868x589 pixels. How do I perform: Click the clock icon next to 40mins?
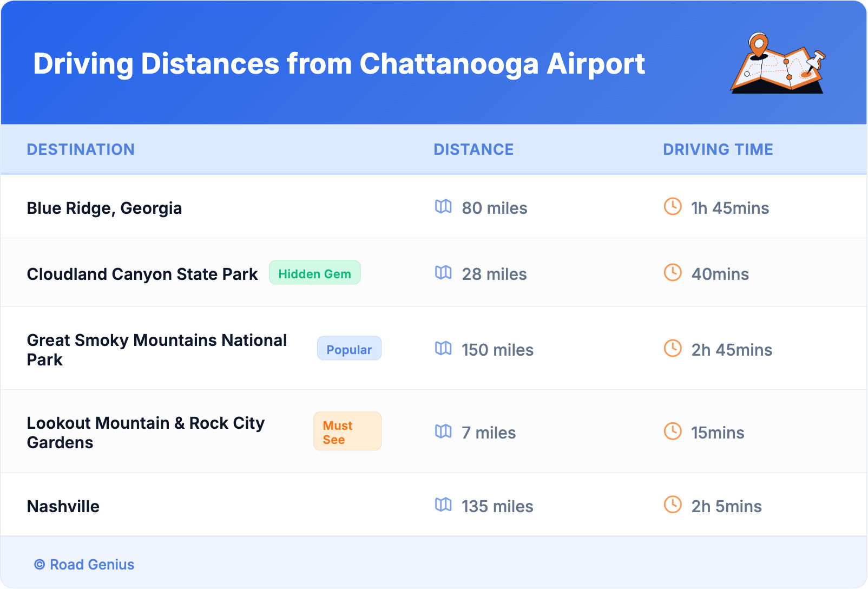point(673,272)
